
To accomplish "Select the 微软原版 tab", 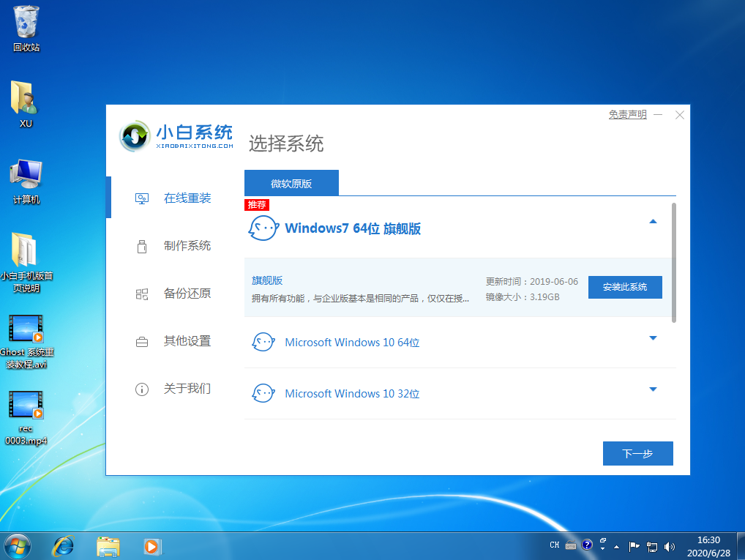I will pyautogui.click(x=291, y=183).
